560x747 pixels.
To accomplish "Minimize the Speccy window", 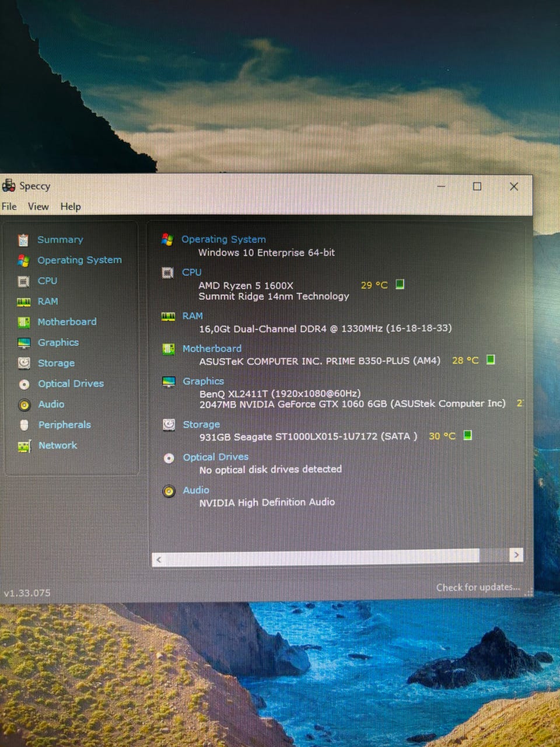I will click(441, 186).
